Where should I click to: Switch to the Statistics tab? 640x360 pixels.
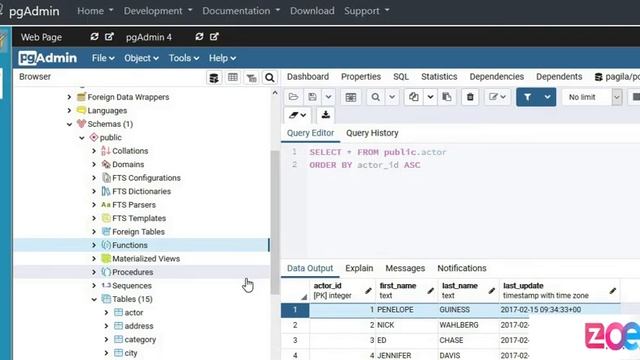pyautogui.click(x=439, y=77)
